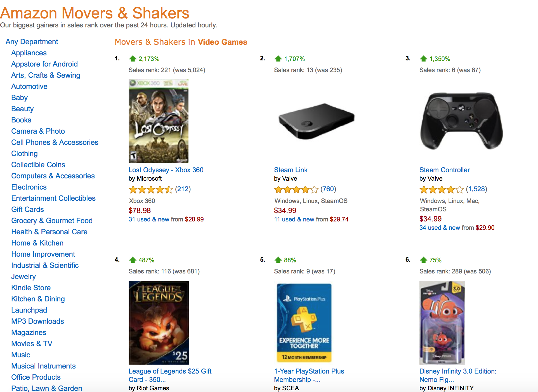Image resolution: width=538 pixels, height=392 pixels.
Task: View 31 used & new offers for Lost Odyssey
Action: 149,219
